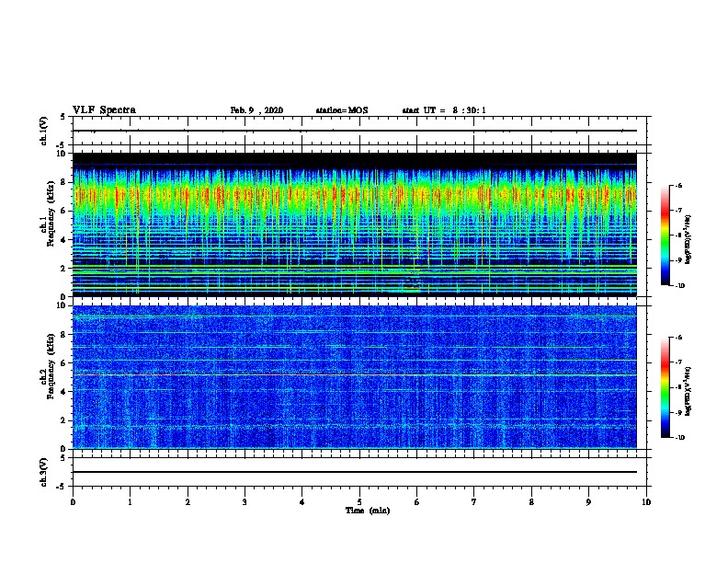Click time axis tick label '5'
The height and width of the screenshot is (563, 728).
coord(359,502)
